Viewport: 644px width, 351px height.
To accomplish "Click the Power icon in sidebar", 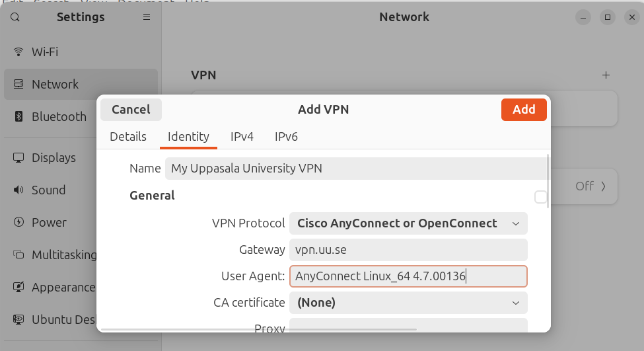I will coord(18,223).
